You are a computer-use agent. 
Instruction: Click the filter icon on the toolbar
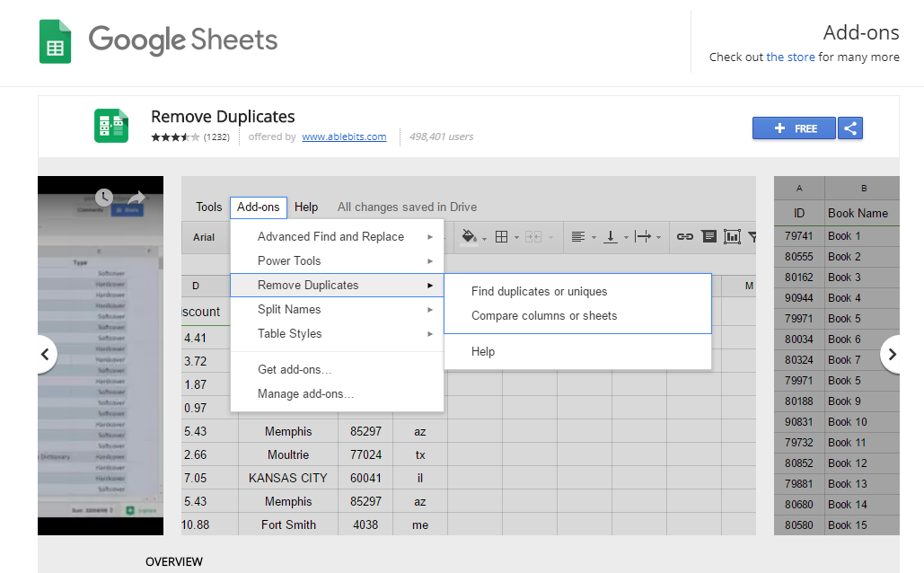coord(754,237)
